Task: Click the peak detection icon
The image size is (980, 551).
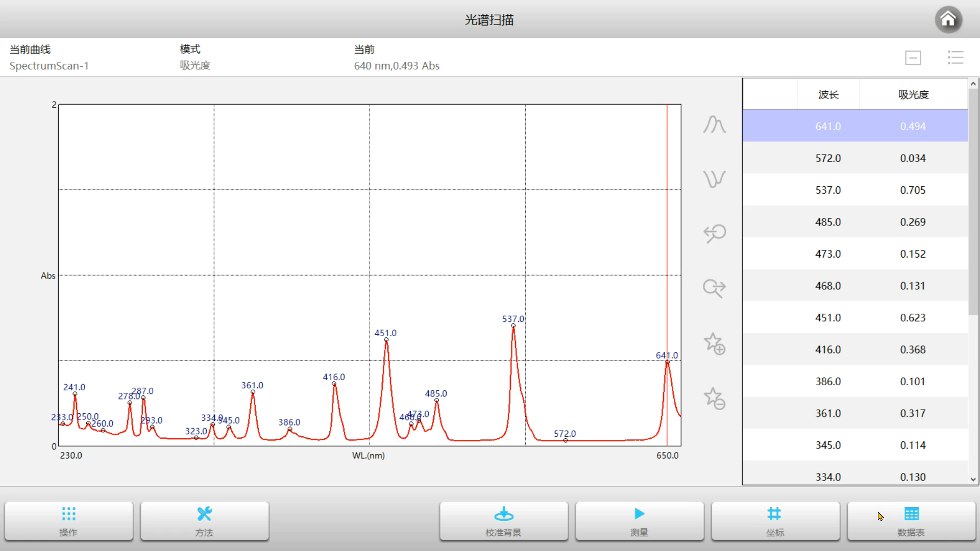Action: pyautogui.click(x=714, y=124)
